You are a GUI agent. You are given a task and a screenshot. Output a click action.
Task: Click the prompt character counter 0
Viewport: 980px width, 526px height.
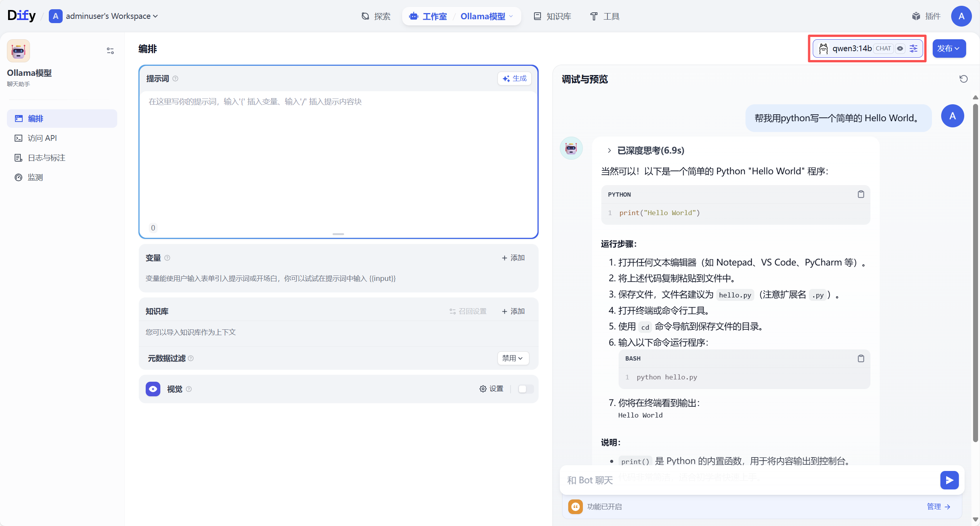tap(153, 228)
